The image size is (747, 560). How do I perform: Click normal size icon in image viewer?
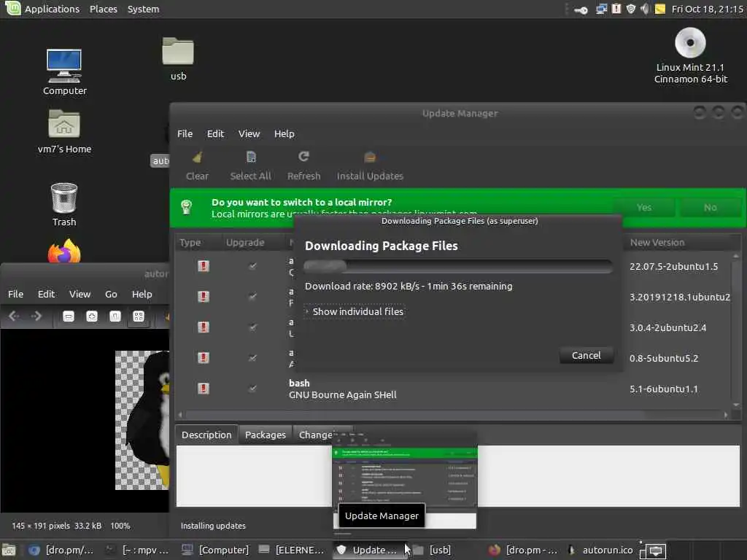coord(115,316)
